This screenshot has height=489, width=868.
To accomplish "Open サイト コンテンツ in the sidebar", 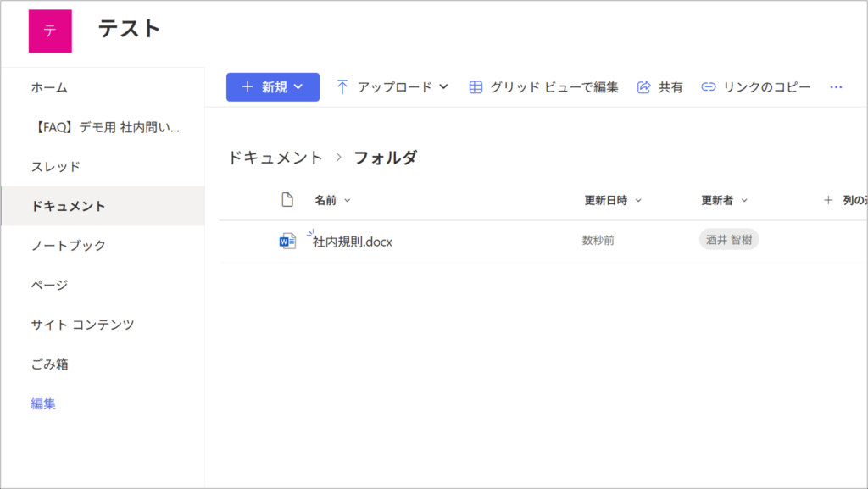I will [82, 324].
